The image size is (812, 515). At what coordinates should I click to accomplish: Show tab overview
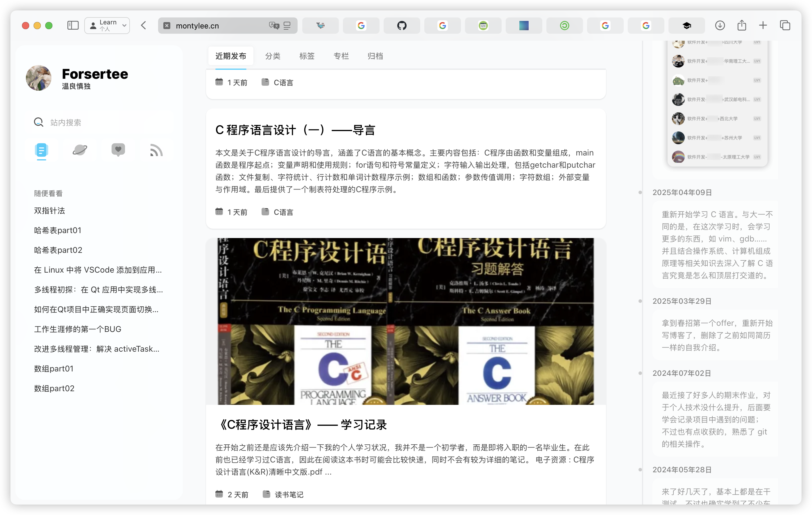click(785, 26)
